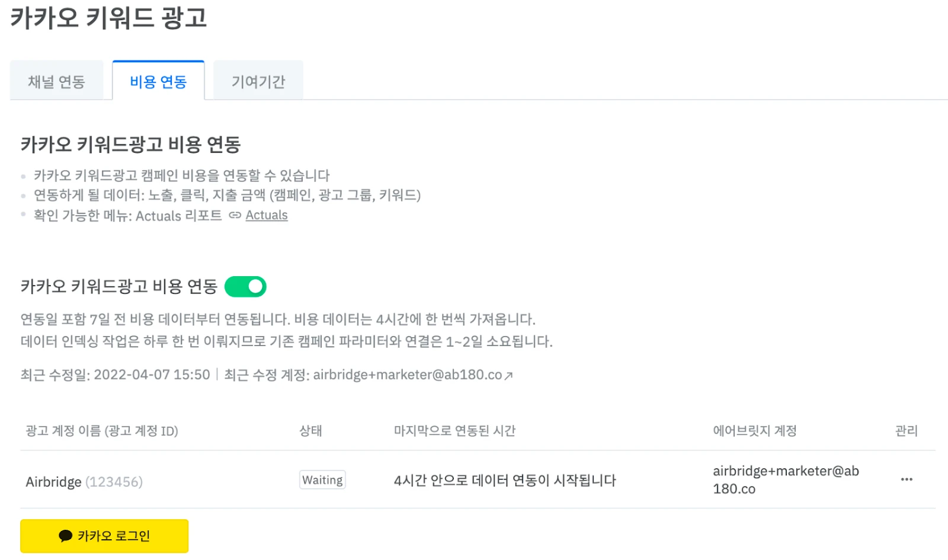Click the Waiting status badge

click(x=322, y=480)
